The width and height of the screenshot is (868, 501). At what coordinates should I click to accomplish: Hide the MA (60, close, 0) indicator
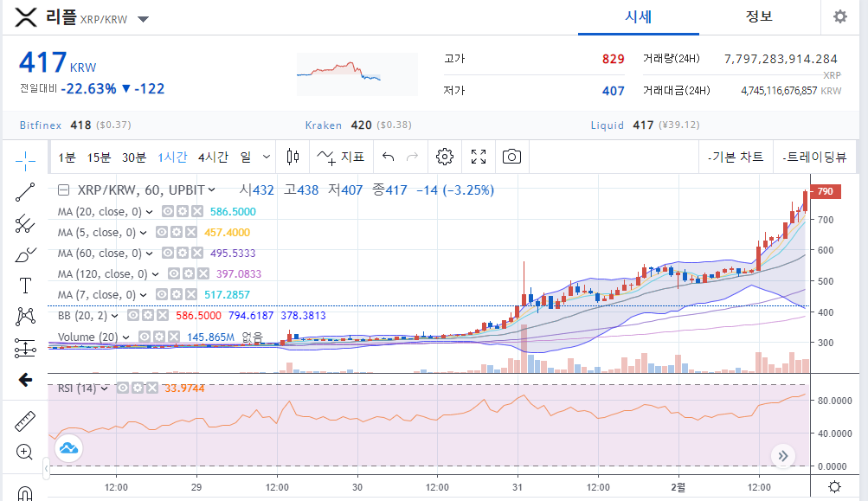(x=168, y=253)
